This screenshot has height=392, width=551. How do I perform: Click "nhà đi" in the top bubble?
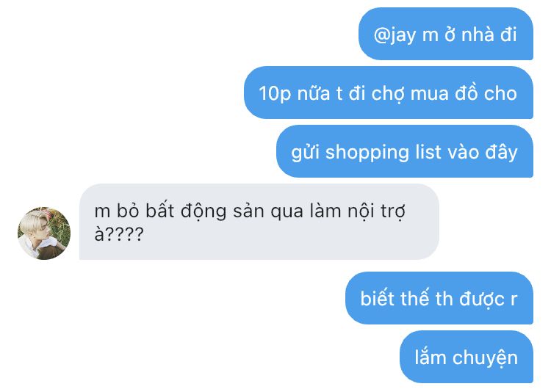point(489,35)
